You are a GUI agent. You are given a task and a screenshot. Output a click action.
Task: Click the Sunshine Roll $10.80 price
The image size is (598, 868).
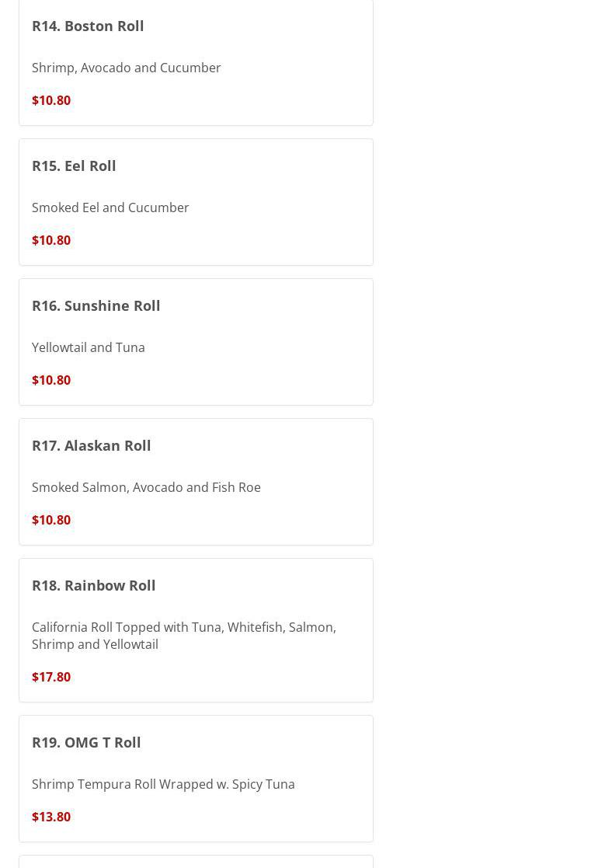coord(51,380)
